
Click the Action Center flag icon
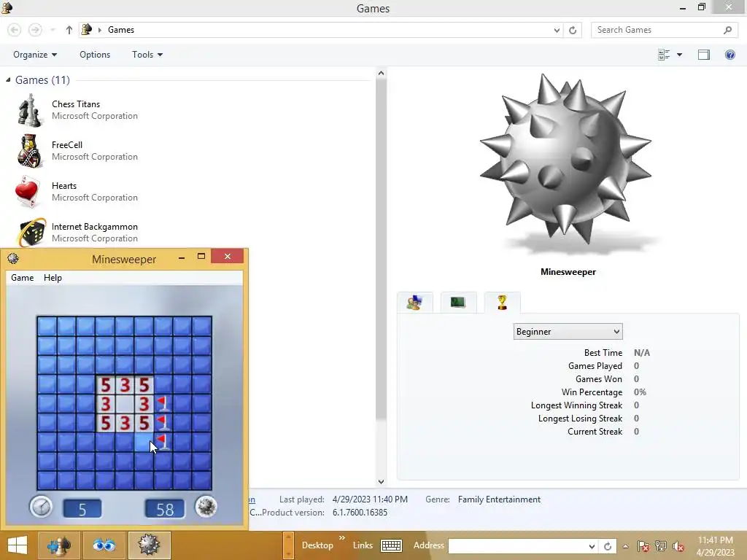point(643,546)
